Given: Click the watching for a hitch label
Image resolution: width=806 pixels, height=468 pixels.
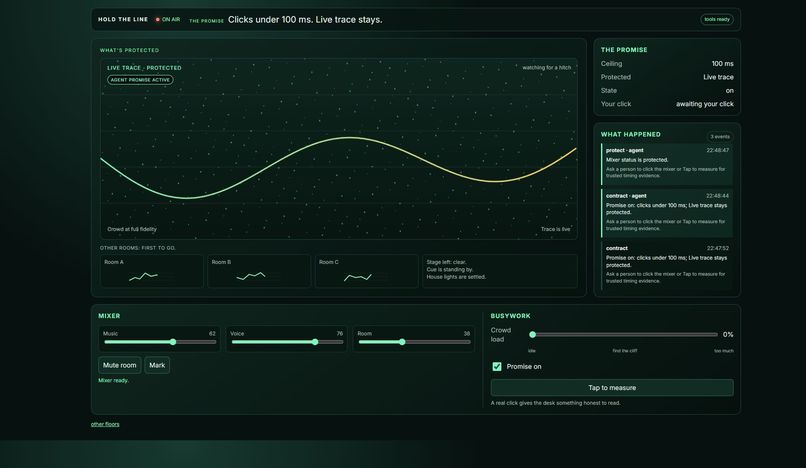Looking at the screenshot, I should tap(546, 67).
